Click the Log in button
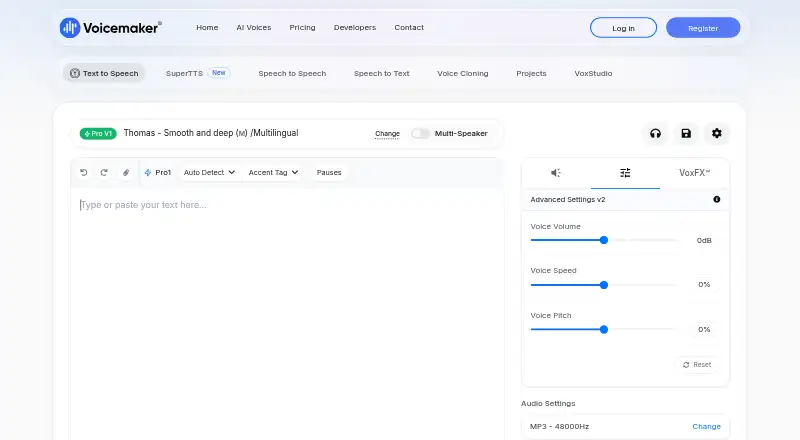This screenshot has width=800, height=440. tap(623, 28)
